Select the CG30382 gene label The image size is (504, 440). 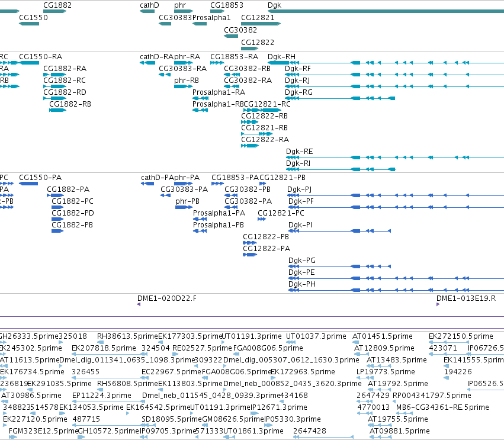[x=240, y=30]
